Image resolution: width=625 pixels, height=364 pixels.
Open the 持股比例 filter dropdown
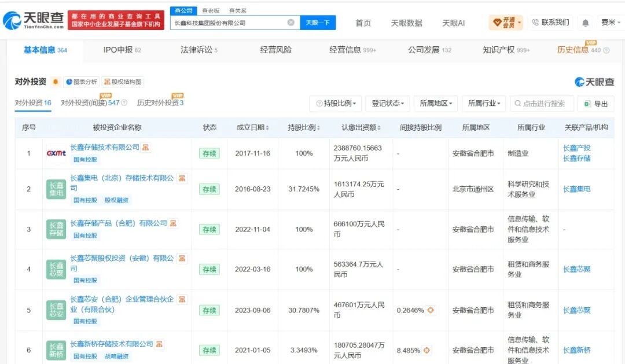tap(336, 104)
